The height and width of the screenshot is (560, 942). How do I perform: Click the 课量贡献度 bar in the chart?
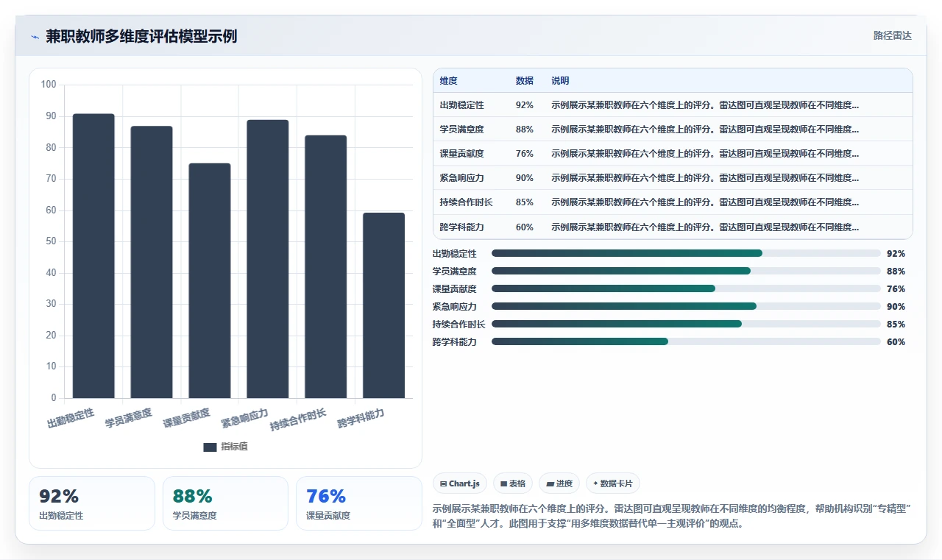(x=210, y=281)
